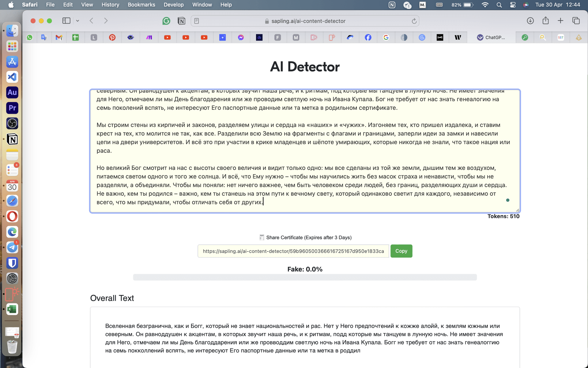Open Reminders from the Dock

(x=12, y=170)
